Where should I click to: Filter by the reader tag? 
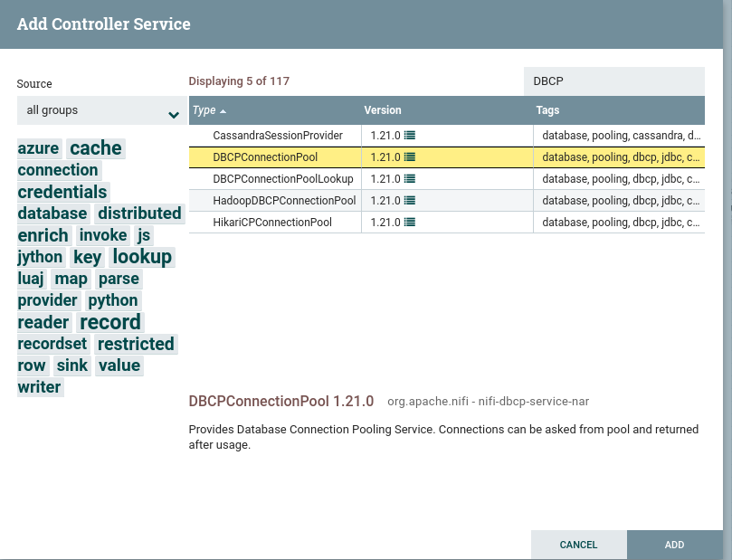pos(43,322)
